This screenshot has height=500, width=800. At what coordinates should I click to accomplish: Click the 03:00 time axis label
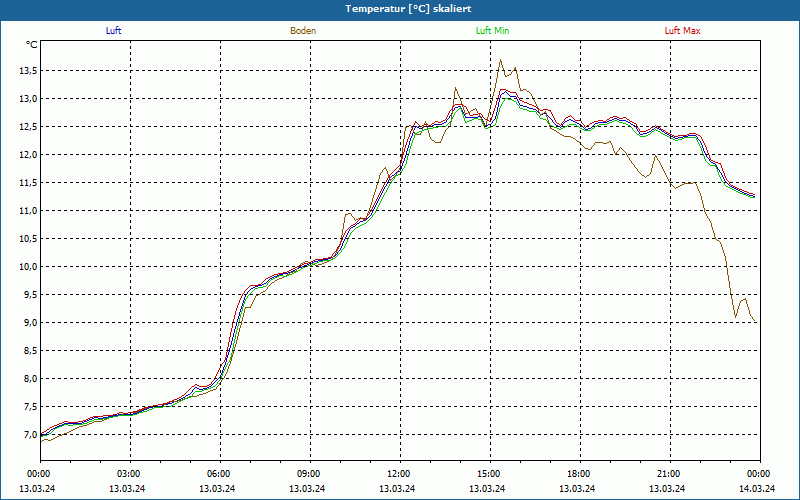click(x=128, y=474)
